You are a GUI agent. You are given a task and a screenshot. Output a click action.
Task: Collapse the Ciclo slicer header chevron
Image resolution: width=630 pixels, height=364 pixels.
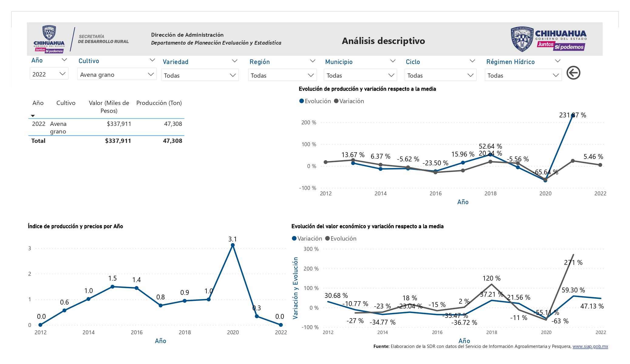coord(472,61)
